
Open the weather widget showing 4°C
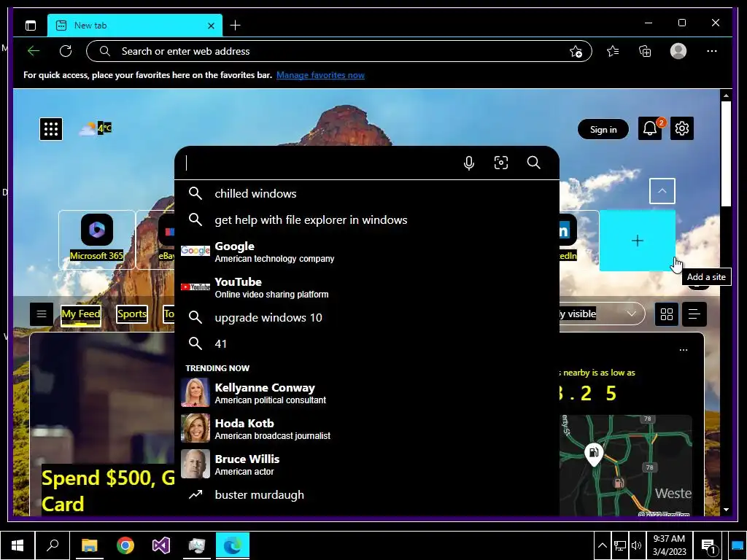96,128
